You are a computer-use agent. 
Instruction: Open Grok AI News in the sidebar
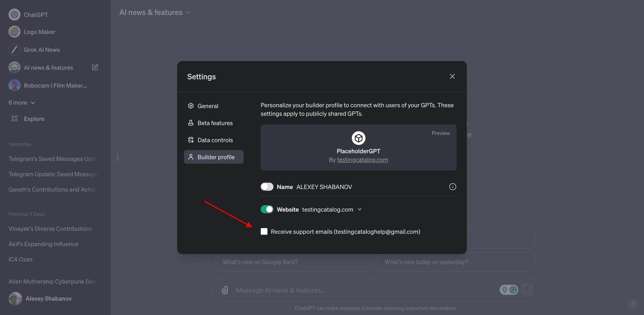click(42, 50)
